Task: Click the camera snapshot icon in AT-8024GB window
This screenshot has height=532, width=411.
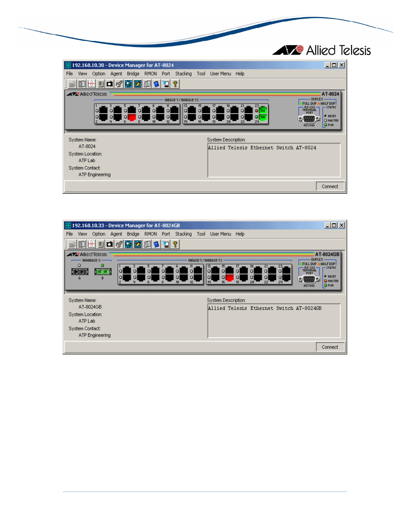Action: pos(110,244)
